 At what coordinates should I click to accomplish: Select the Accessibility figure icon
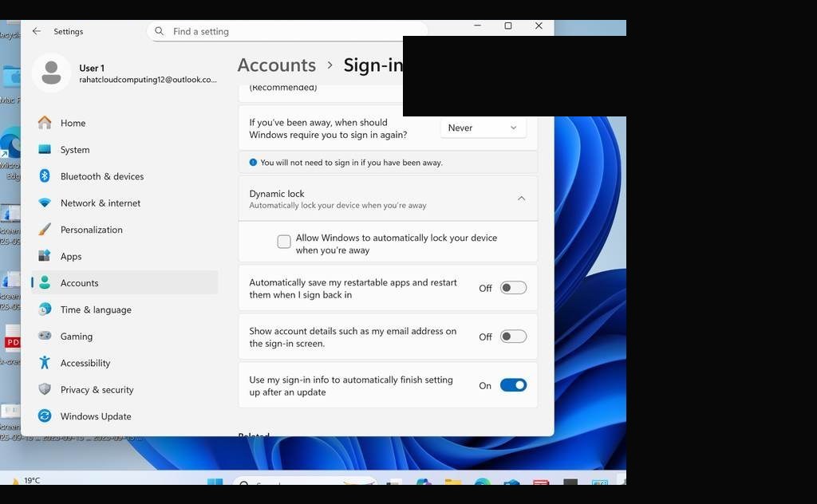45,362
